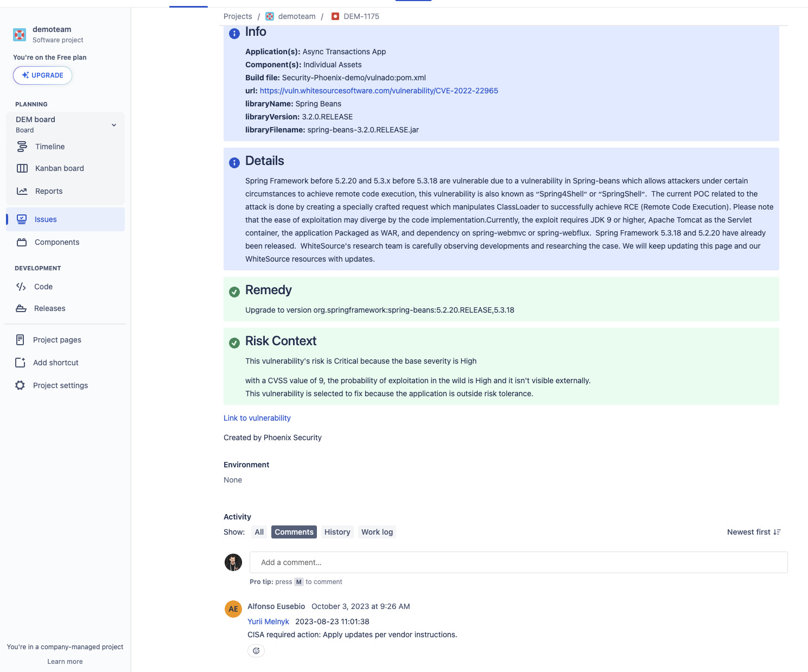Click the libraryFilename spring-beans jar text
808x672 pixels.
tap(332, 130)
